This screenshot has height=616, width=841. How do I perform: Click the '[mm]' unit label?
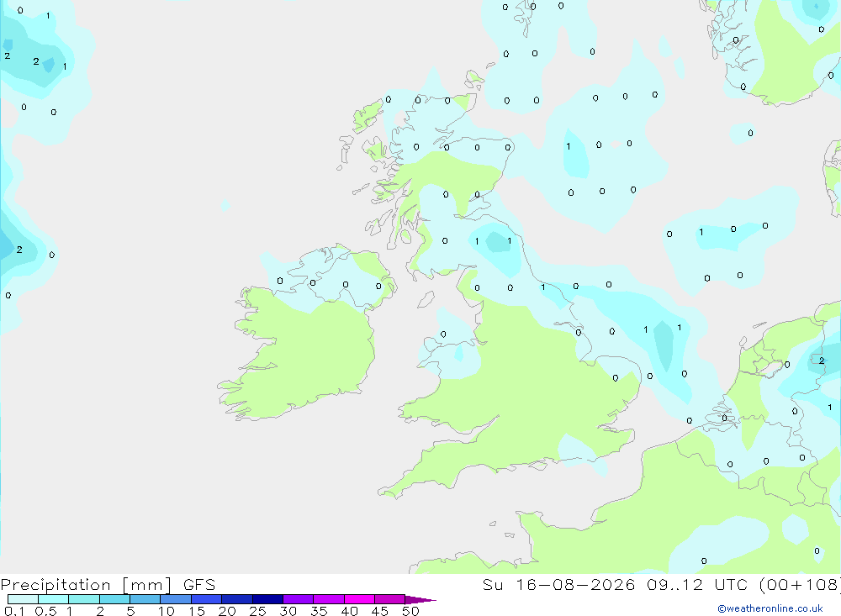[147, 584]
